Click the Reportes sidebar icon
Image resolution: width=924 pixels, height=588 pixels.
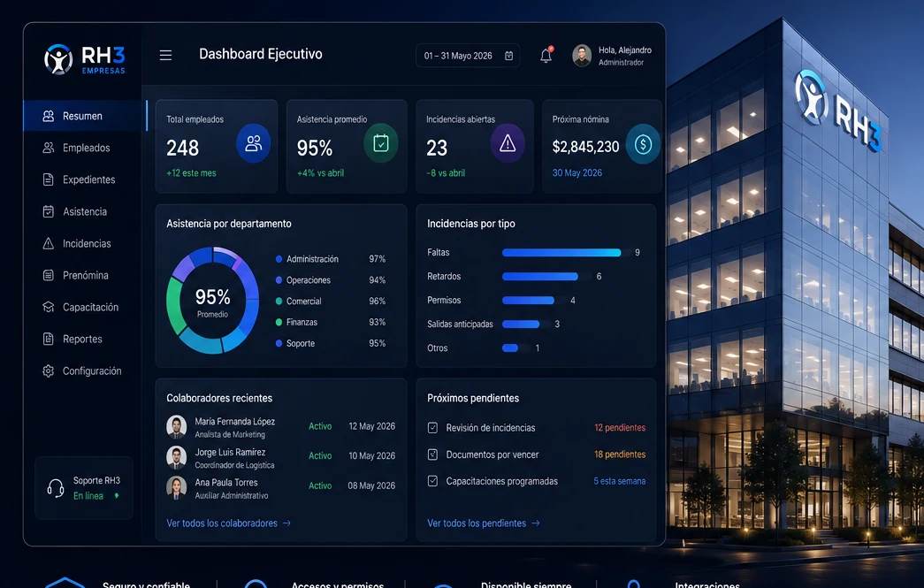tap(49, 339)
